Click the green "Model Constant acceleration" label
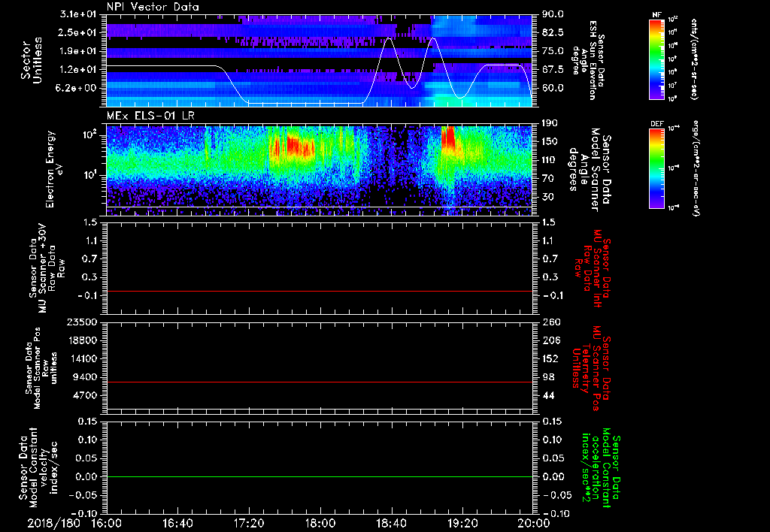The width and height of the screenshot is (770, 532). coord(600,469)
